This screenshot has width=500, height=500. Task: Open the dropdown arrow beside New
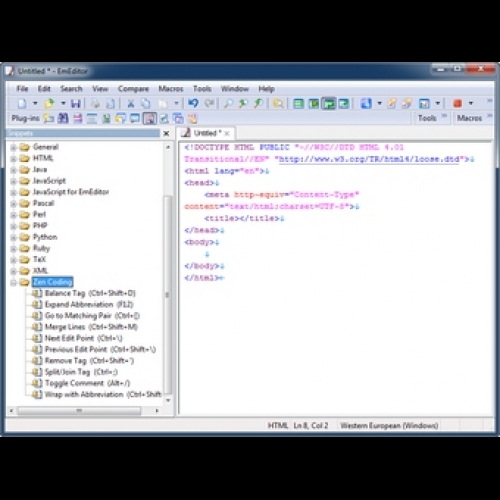pyautogui.click(x=35, y=103)
